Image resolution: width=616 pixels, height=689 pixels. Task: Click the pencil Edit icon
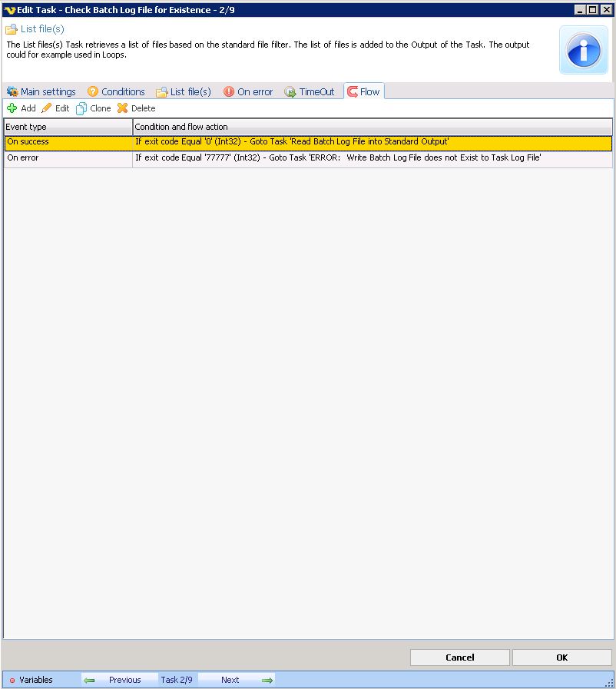point(47,108)
